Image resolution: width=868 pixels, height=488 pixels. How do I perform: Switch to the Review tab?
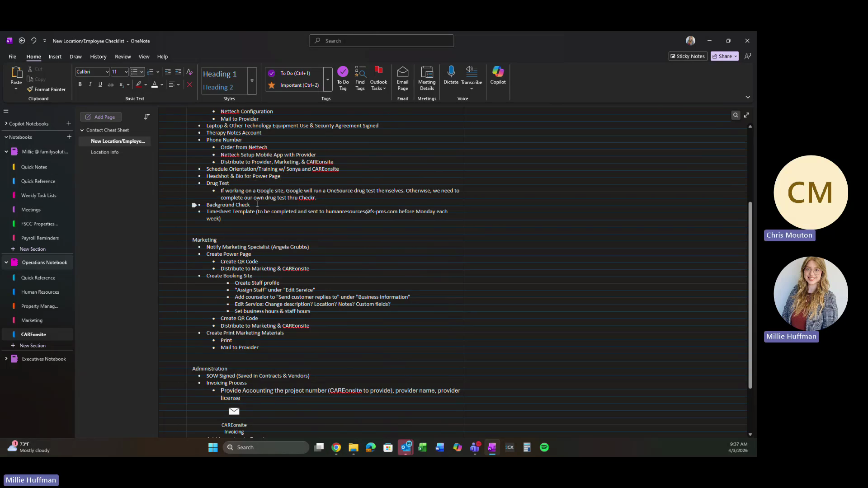pyautogui.click(x=123, y=56)
